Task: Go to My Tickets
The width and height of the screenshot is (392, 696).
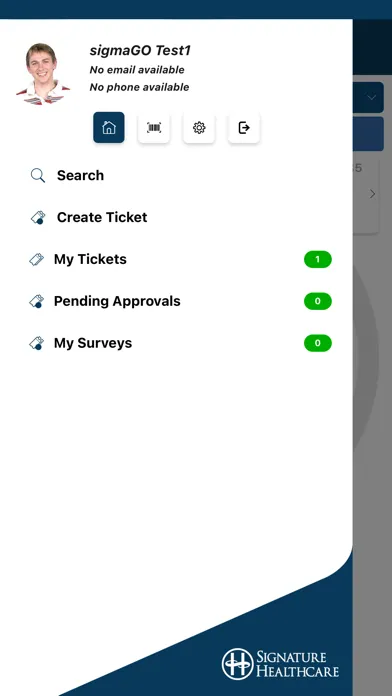Action: [x=90, y=259]
